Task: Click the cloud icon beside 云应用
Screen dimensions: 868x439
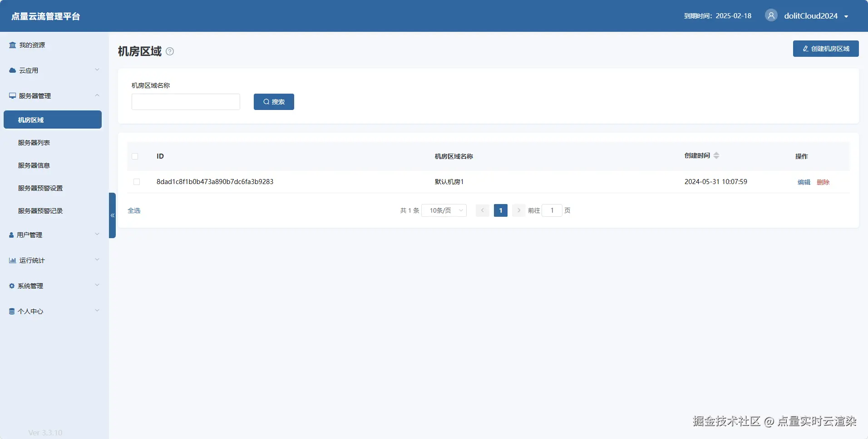Action: 13,70
